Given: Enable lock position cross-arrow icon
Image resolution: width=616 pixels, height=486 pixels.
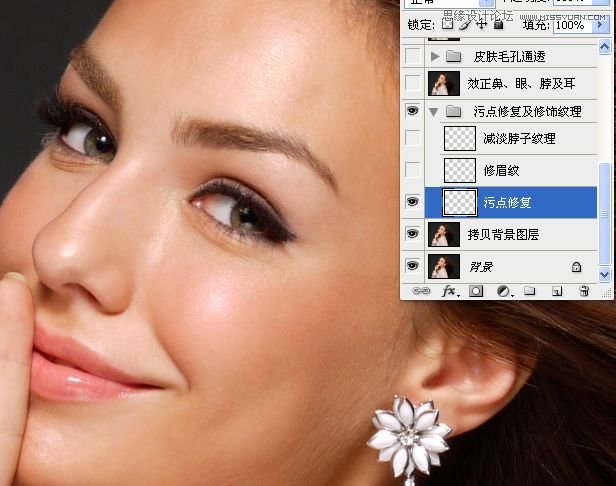Looking at the screenshot, I should (x=481, y=25).
